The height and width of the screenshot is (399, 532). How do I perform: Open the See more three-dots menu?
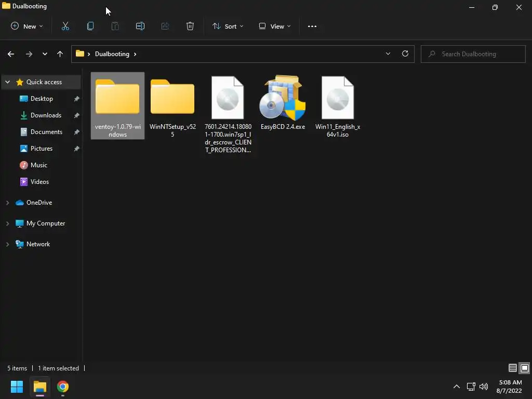click(x=312, y=26)
